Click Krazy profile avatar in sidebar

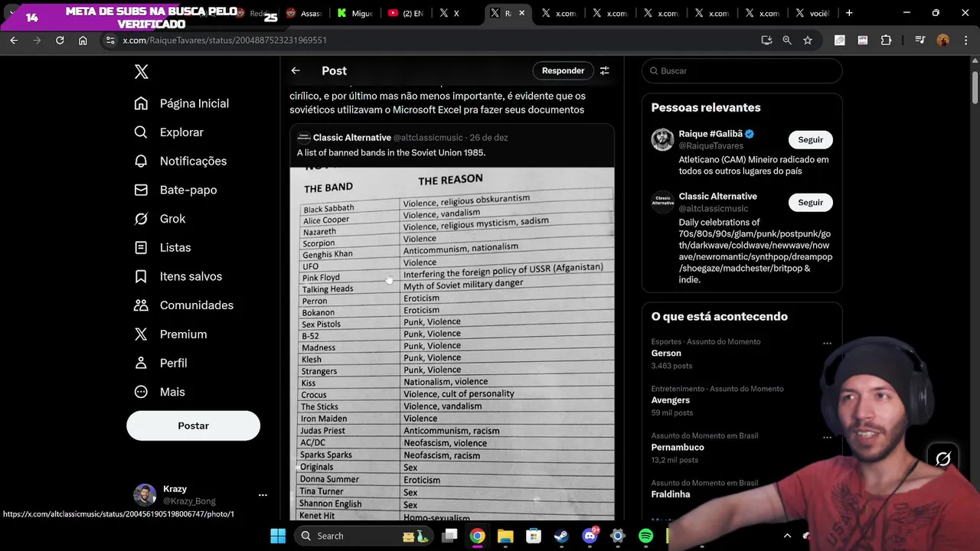click(x=145, y=495)
